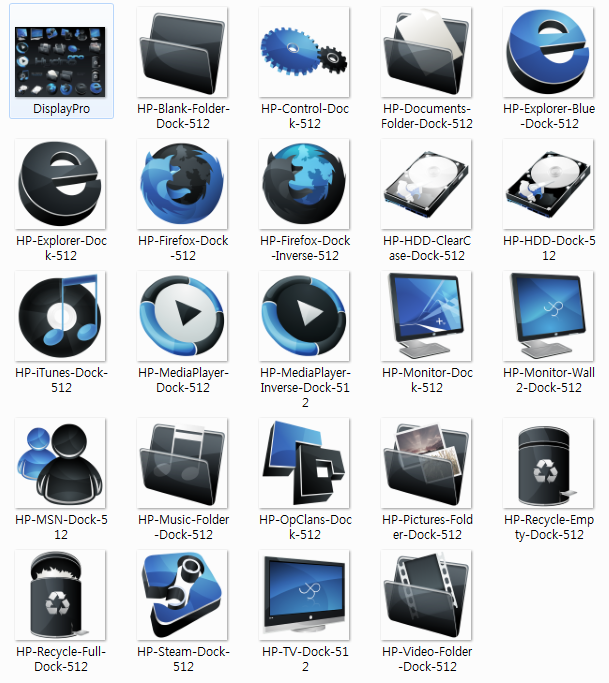
Task: Click the HP-Steam-Dock-512 file name text
Action: tap(183, 659)
